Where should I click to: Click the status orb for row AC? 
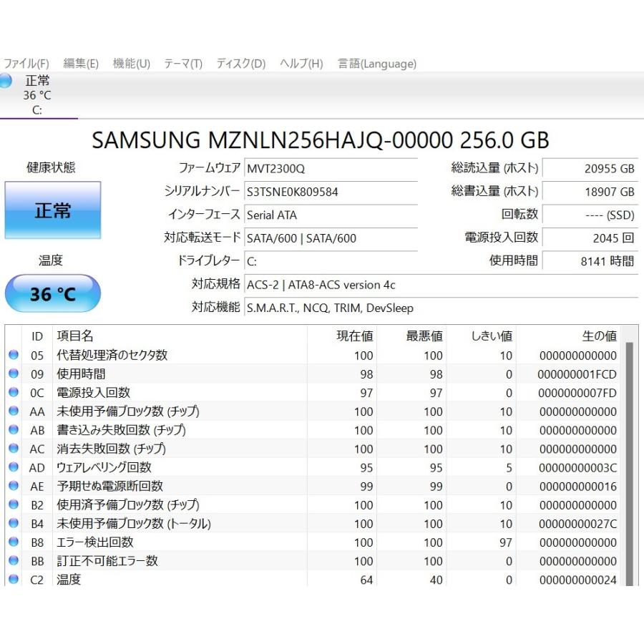(x=14, y=448)
